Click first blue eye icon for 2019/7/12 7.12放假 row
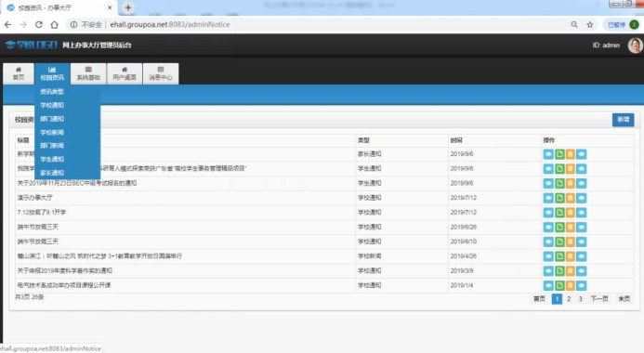 coord(548,213)
